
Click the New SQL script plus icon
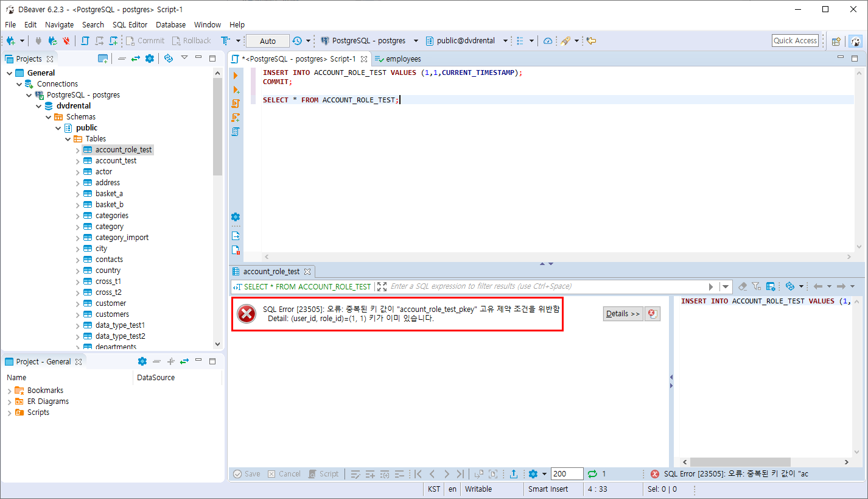click(113, 41)
